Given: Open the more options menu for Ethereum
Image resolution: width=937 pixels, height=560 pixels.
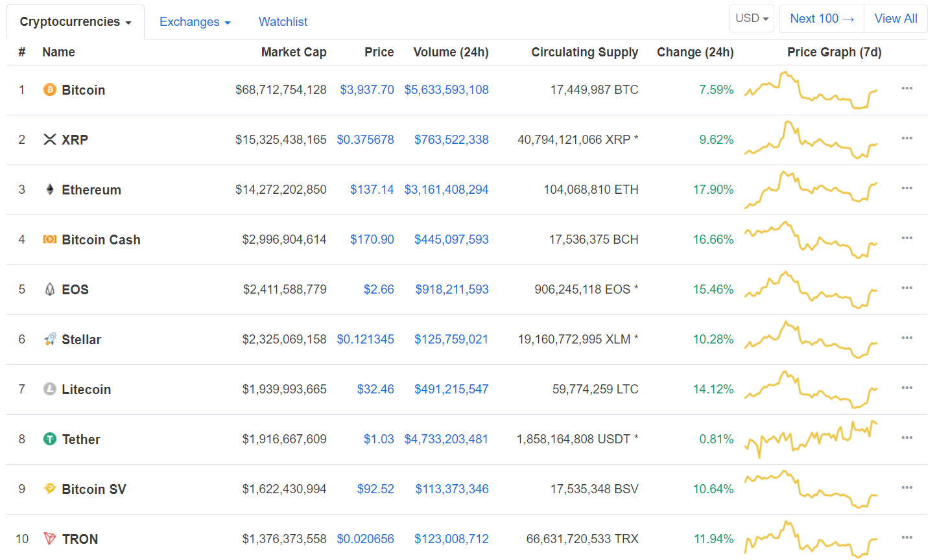Looking at the screenshot, I should point(907,188).
